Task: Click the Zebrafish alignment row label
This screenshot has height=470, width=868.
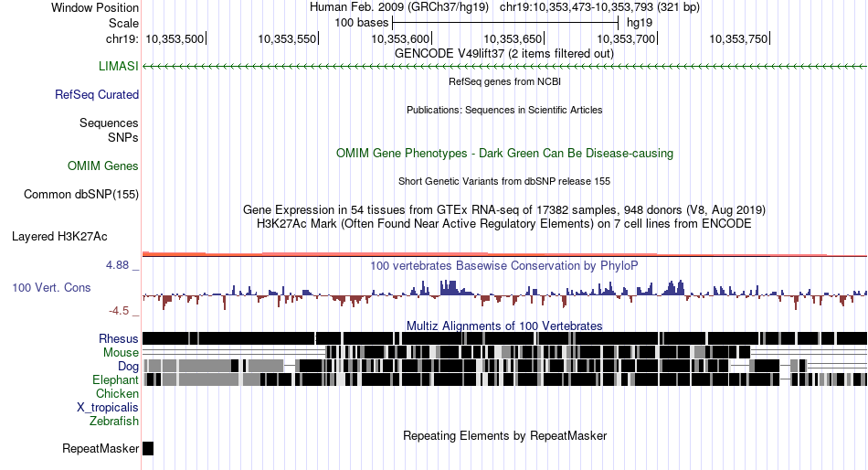Action: point(114,422)
